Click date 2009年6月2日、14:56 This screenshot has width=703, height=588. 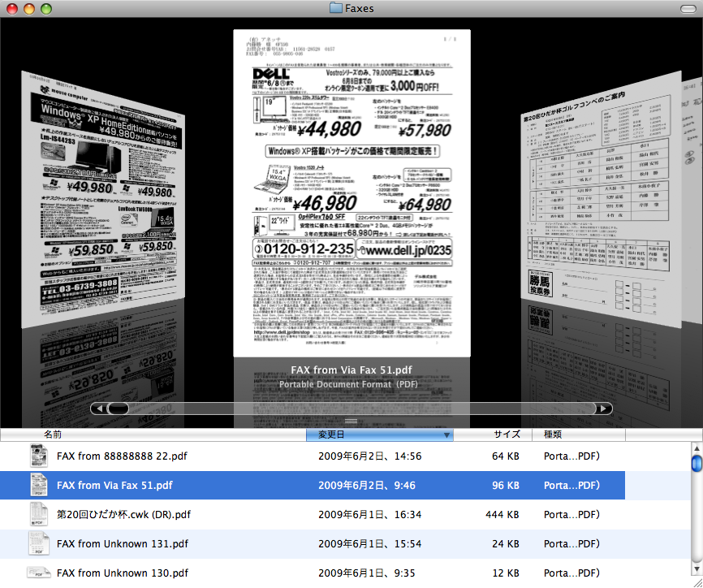[370, 456]
